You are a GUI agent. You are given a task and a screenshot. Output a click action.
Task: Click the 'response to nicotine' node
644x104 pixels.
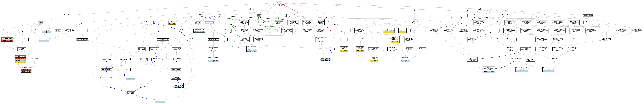point(402,30)
